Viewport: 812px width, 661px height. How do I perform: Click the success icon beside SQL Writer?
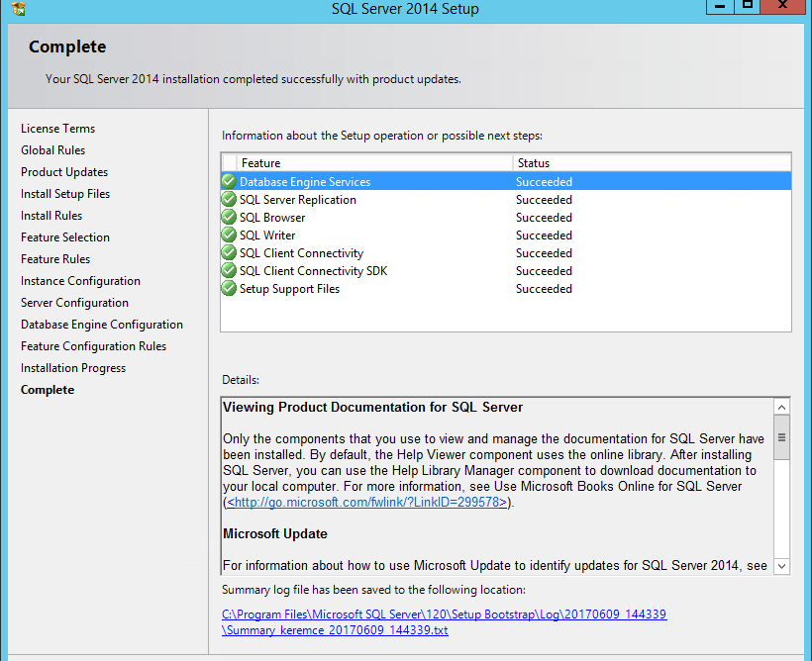click(x=228, y=235)
